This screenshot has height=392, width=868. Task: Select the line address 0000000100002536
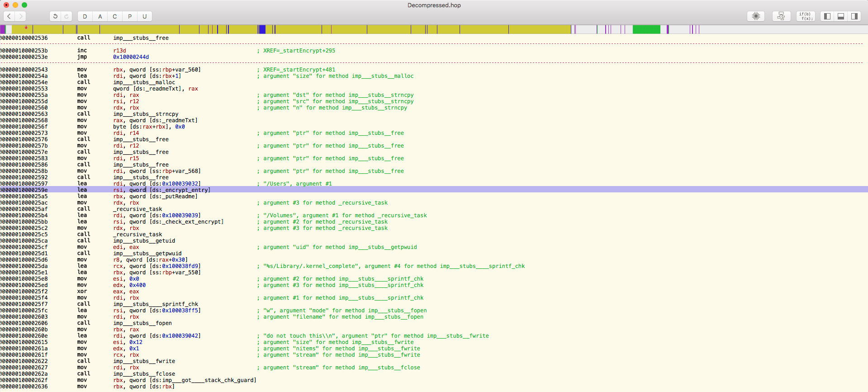pyautogui.click(x=24, y=38)
